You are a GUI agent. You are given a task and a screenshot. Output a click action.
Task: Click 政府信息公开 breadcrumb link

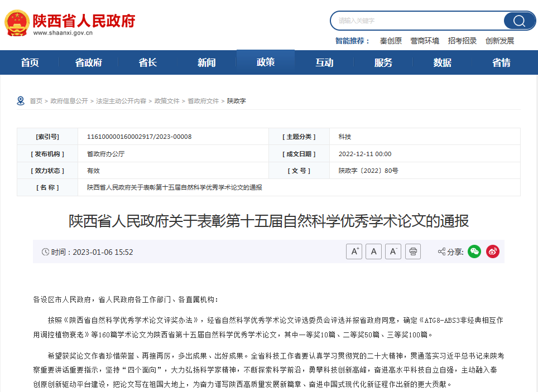click(x=69, y=101)
